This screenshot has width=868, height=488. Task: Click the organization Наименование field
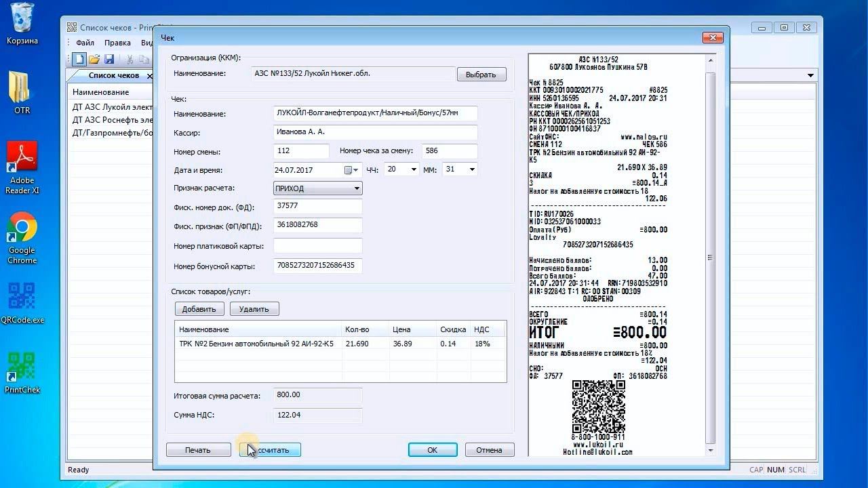353,74
